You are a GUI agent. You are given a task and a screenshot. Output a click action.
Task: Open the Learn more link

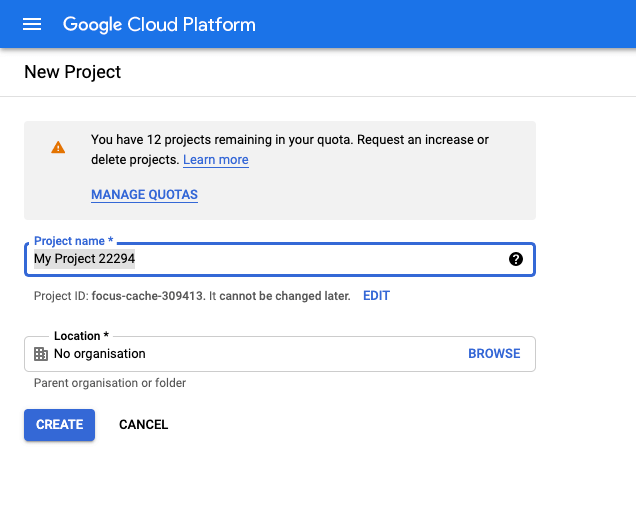coord(216,160)
